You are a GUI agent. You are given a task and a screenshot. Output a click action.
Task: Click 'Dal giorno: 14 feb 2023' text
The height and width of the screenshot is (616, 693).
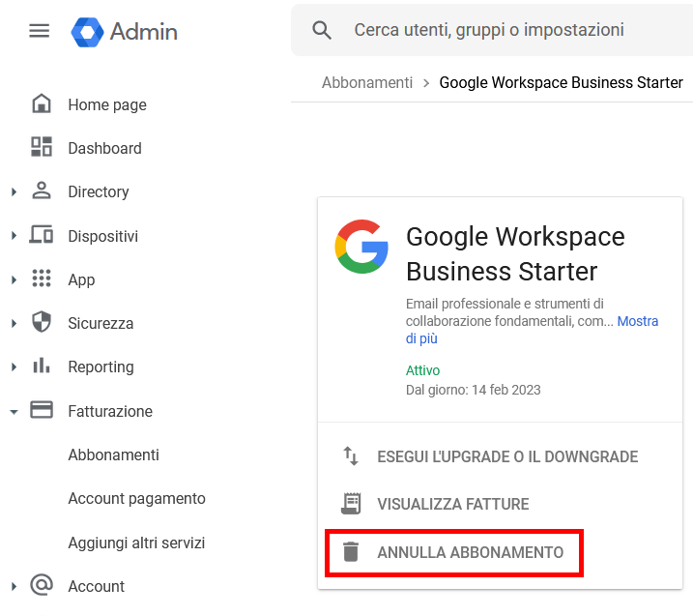(x=473, y=390)
